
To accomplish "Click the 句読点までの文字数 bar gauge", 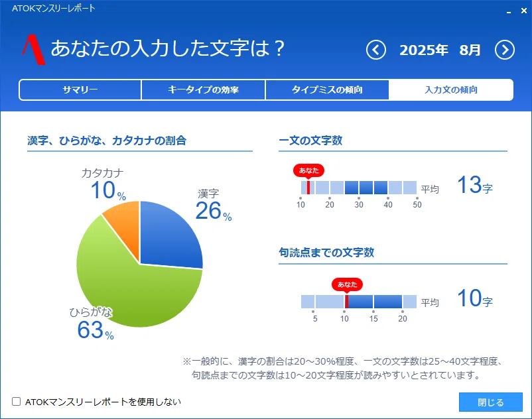I will coord(359,302).
